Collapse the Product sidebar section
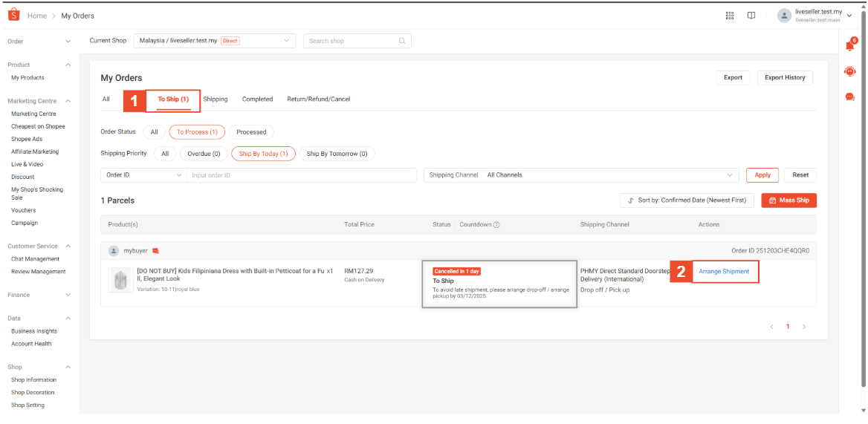Image resolution: width=868 pixels, height=424 pixels. (68, 65)
